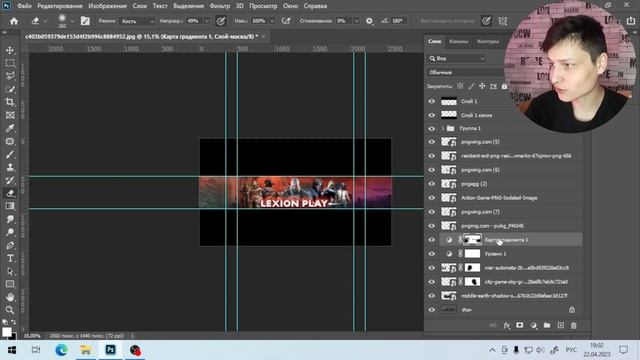Hide the Слой 1 layer
The height and width of the screenshot is (360, 640).
431,101
